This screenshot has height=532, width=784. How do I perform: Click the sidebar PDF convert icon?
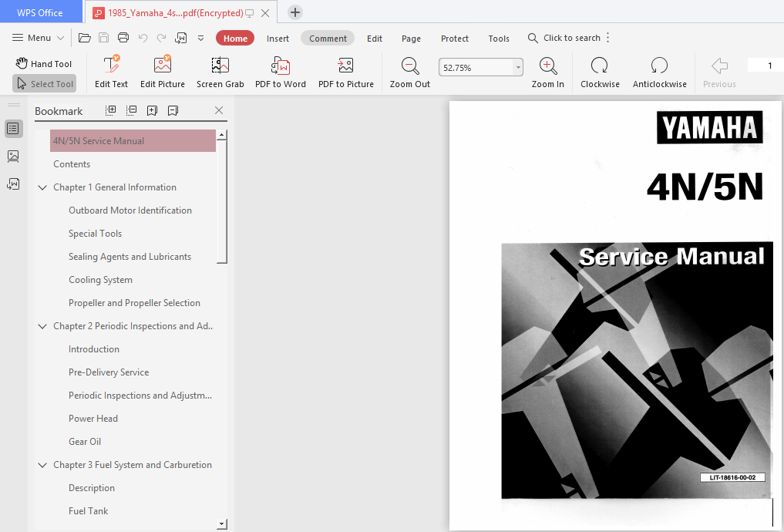(14, 184)
